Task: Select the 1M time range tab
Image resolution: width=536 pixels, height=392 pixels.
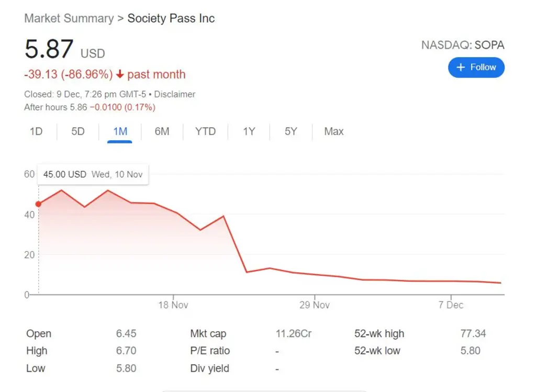Action: (x=120, y=131)
